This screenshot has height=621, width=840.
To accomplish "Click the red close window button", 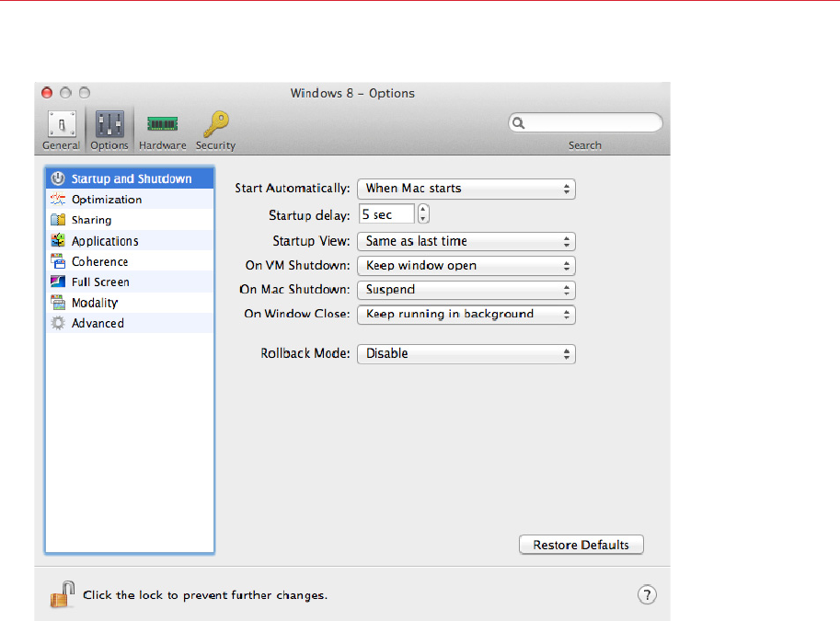I will click(x=47, y=93).
